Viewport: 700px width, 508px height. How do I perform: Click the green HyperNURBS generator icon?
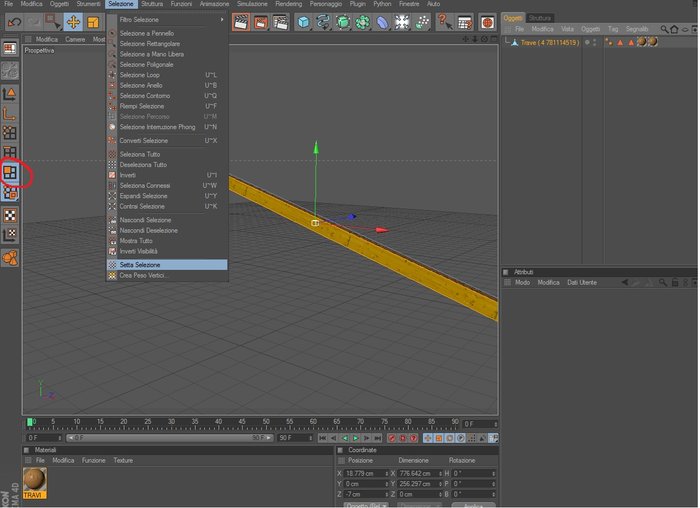[x=343, y=22]
